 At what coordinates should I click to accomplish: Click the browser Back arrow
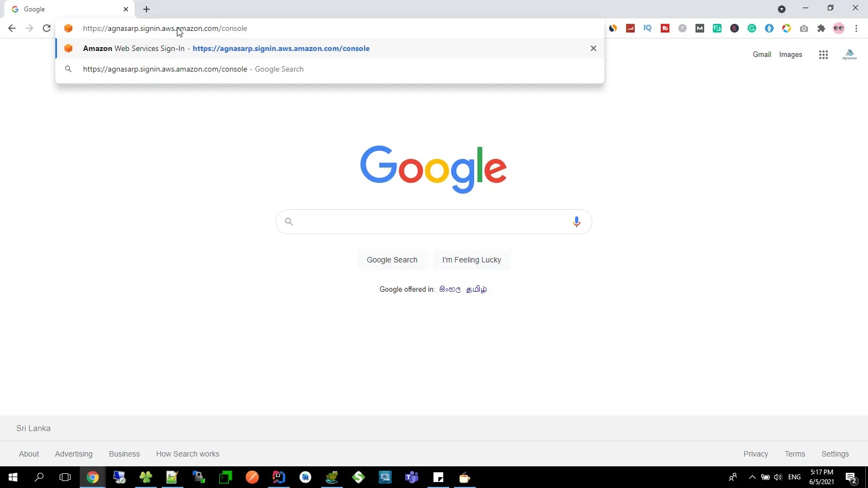click(x=12, y=28)
